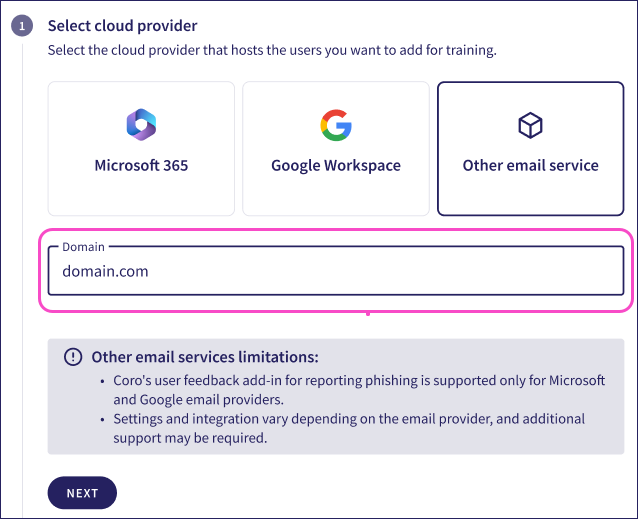Click the Google 'G' logo icon
Screen dimensions: 638x519
pyautogui.click(x=336, y=125)
